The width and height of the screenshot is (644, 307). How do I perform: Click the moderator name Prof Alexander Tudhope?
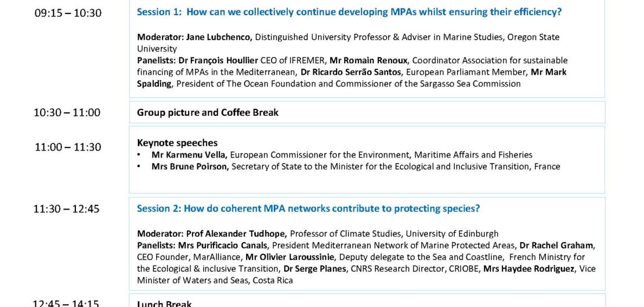[x=236, y=233]
